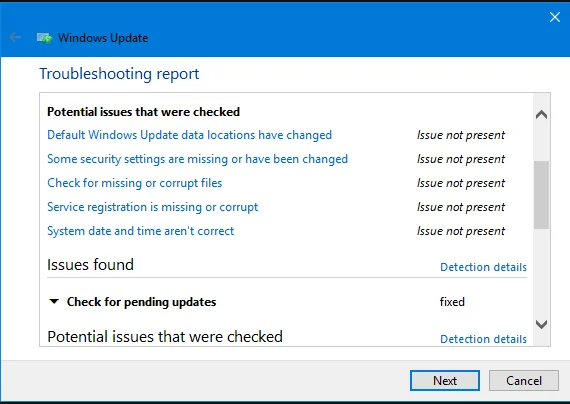Open 'System date and time aren't correct' link
The width and height of the screenshot is (570, 404).
tap(141, 231)
